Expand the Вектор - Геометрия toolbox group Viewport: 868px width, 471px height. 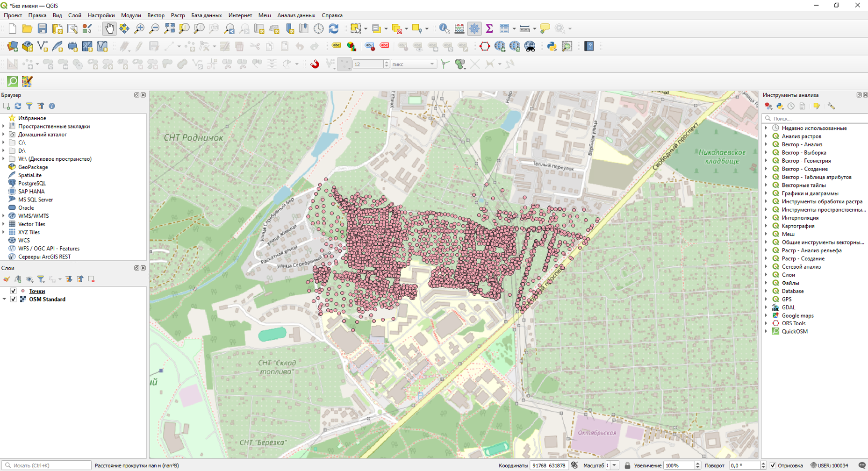(766, 161)
